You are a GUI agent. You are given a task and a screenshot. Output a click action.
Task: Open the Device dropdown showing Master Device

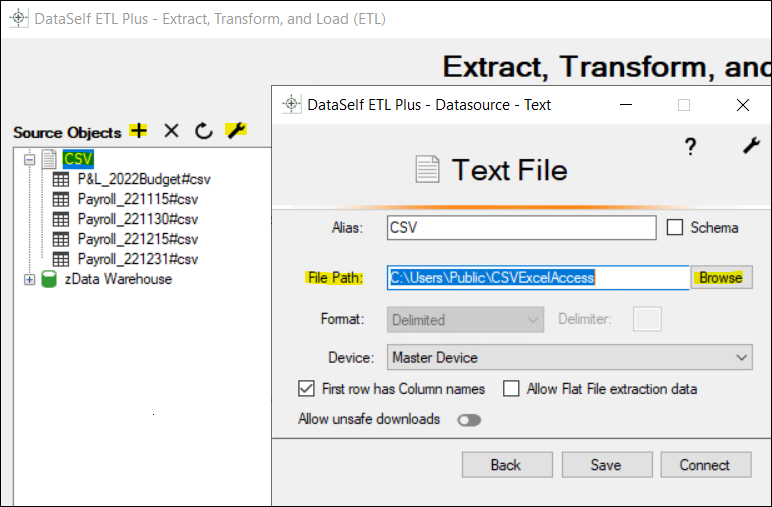[x=570, y=357]
